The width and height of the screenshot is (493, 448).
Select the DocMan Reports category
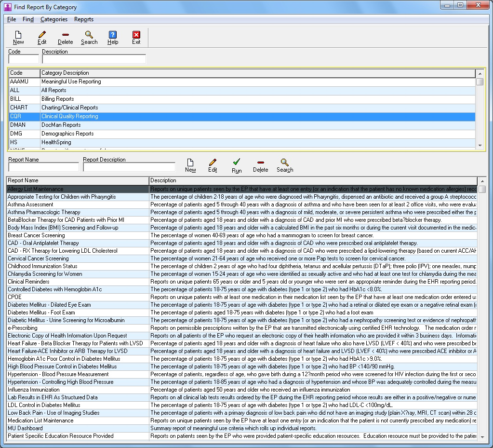242,125
